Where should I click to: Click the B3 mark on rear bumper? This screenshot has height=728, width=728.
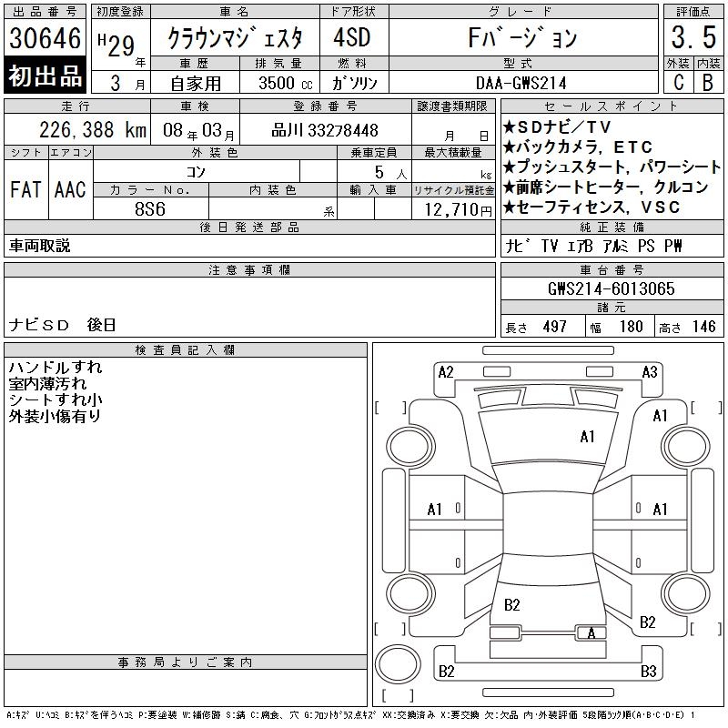(x=649, y=672)
